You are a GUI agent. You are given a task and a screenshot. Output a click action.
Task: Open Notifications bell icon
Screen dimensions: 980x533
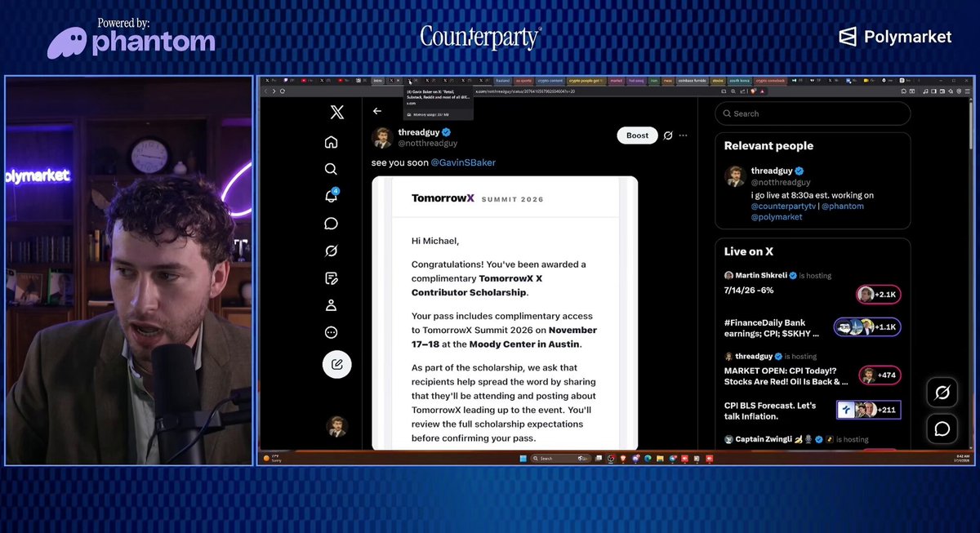331,196
